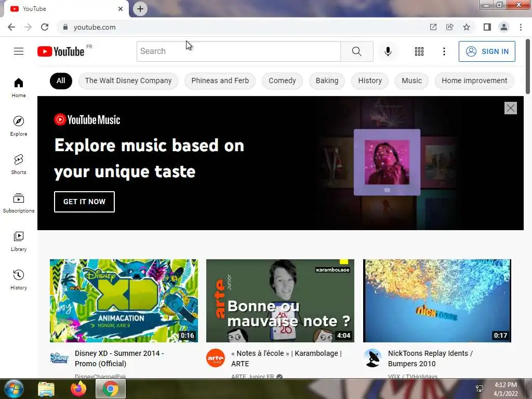The image size is (532, 399).
Task: Open YouTube settings three-dot menu
Action: point(444,51)
